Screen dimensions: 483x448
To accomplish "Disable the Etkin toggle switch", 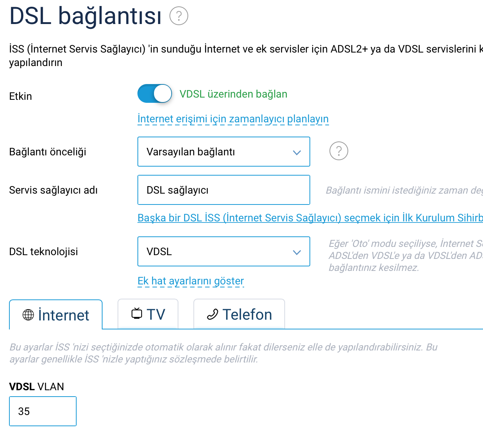I will [155, 93].
